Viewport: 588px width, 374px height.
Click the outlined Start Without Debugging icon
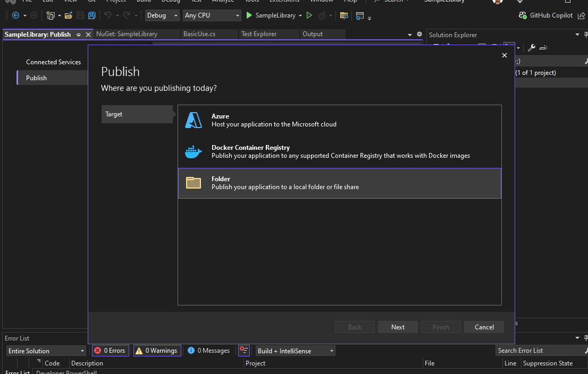[309, 15]
